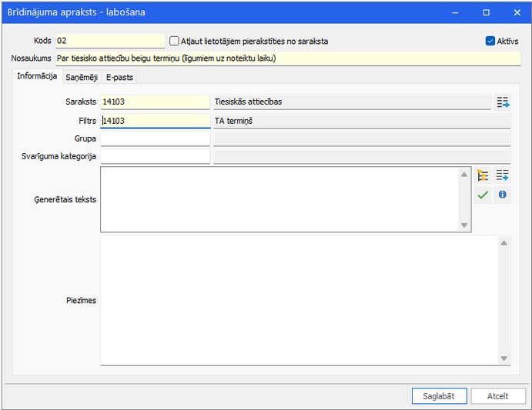
Task: Click the Atcelt button
Action: tap(497, 396)
